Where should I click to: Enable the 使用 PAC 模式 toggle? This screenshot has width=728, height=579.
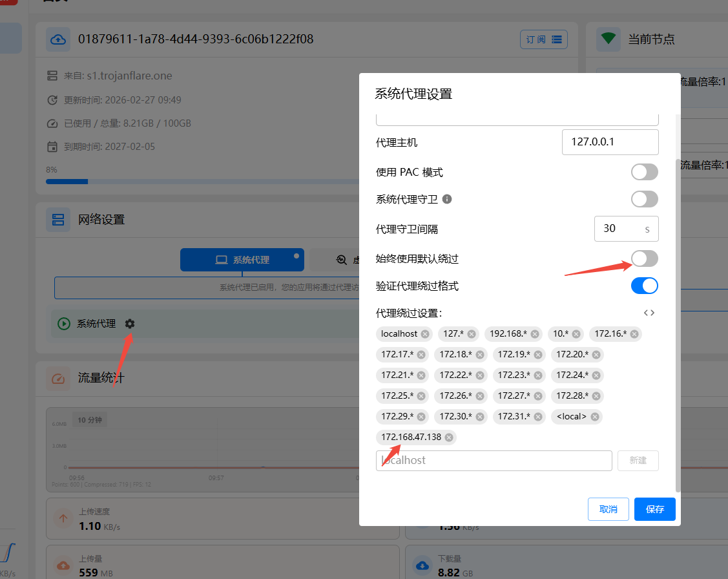point(644,172)
